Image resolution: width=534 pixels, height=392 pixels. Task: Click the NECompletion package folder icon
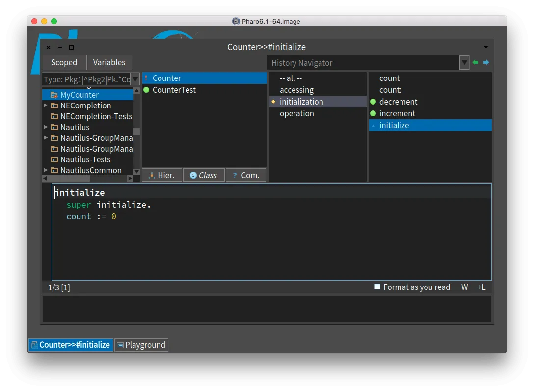[54, 105]
